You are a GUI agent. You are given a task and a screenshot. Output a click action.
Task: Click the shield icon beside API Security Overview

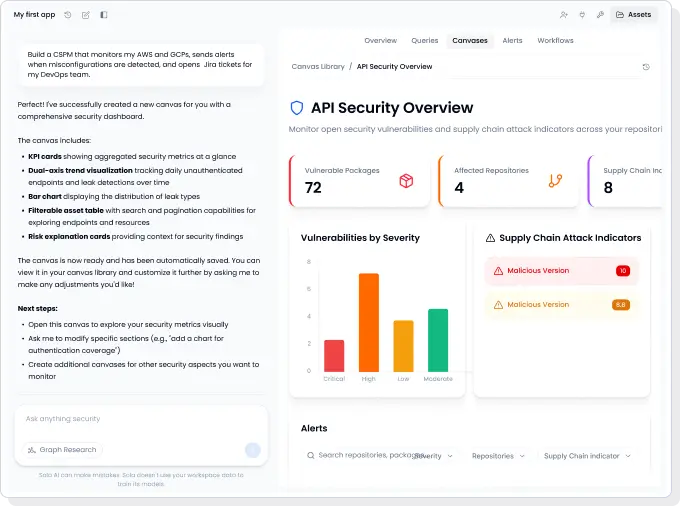click(x=297, y=108)
